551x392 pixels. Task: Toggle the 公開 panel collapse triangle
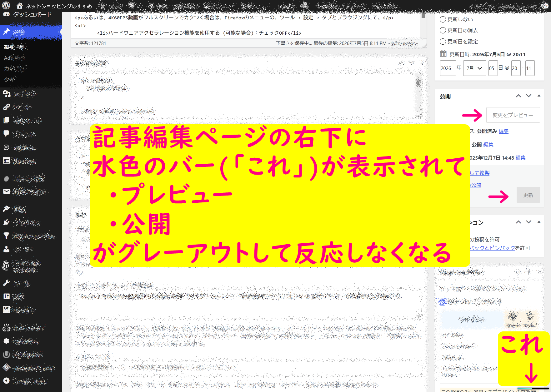click(x=539, y=96)
